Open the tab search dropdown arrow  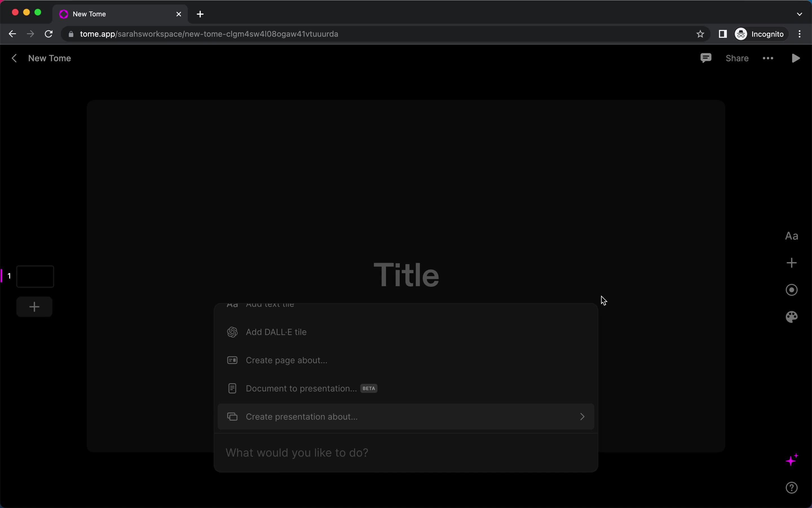(799, 14)
